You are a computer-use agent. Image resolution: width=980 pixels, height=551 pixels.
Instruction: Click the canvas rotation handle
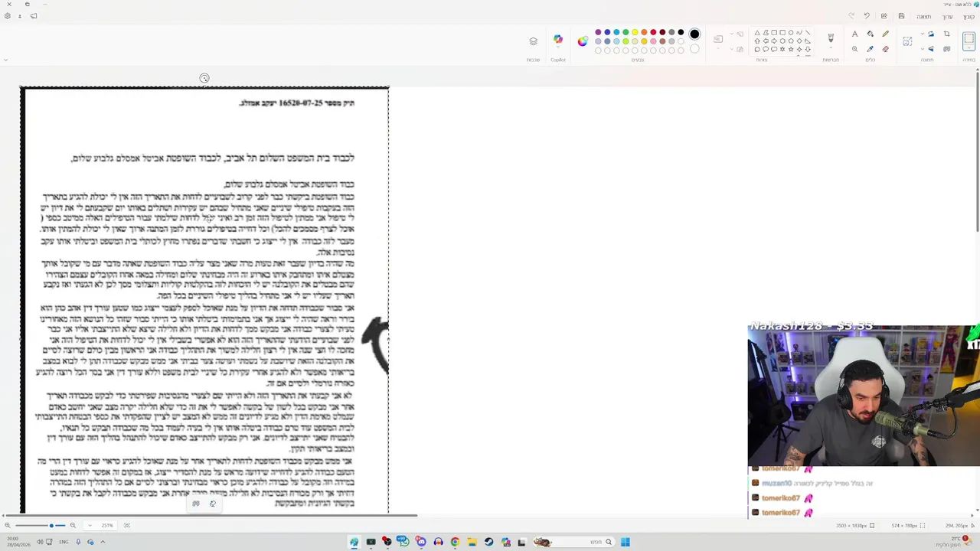pyautogui.click(x=204, y=78)
